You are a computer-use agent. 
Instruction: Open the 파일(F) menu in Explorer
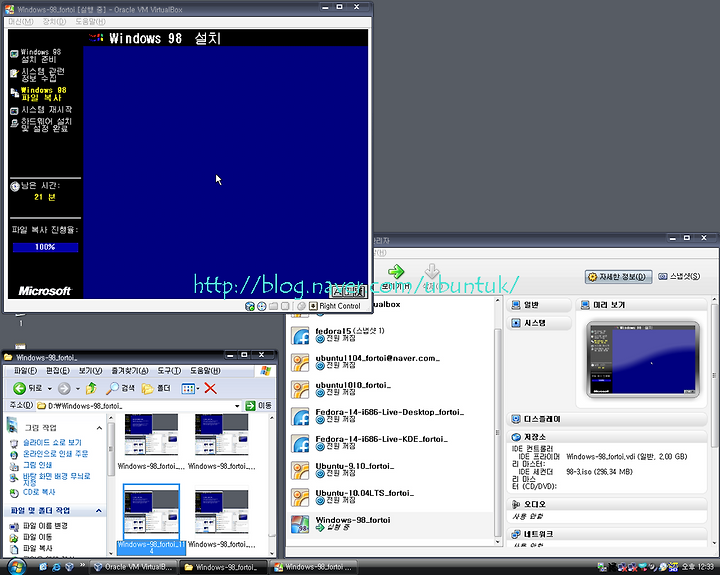pos(25,371)
